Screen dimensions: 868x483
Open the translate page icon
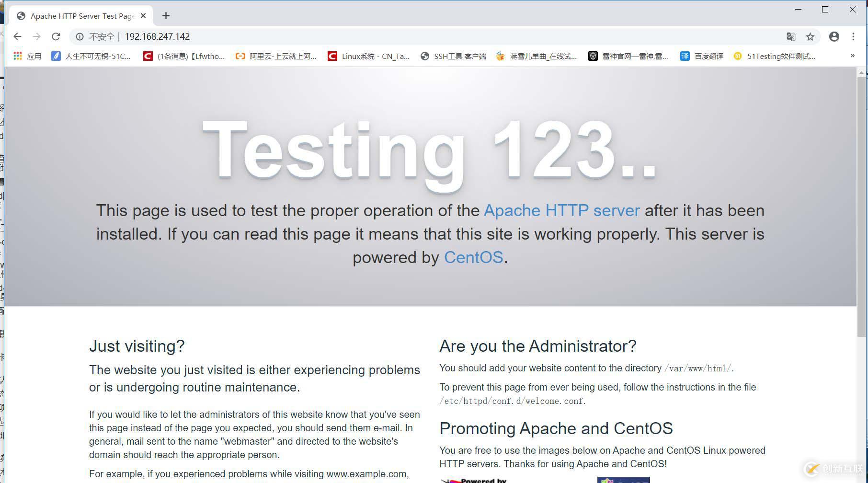pos(791,36)
